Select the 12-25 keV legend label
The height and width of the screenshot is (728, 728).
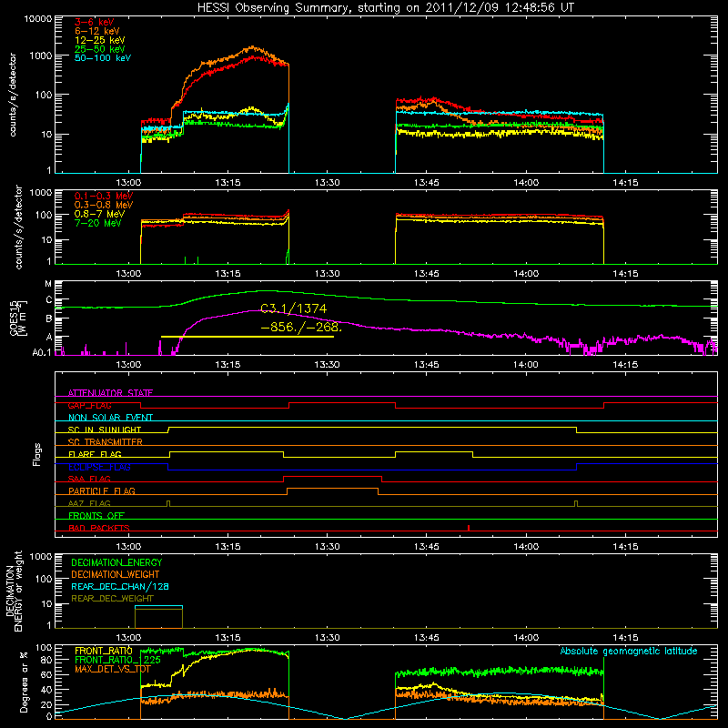click(100, 40)
